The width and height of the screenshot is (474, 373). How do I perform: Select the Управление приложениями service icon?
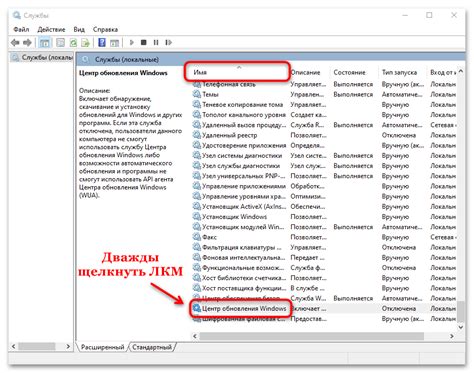(197, 186)
